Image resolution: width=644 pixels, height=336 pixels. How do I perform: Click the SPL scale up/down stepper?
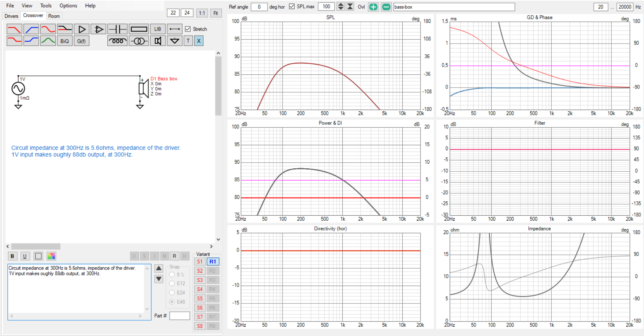(x=341, y=6)
